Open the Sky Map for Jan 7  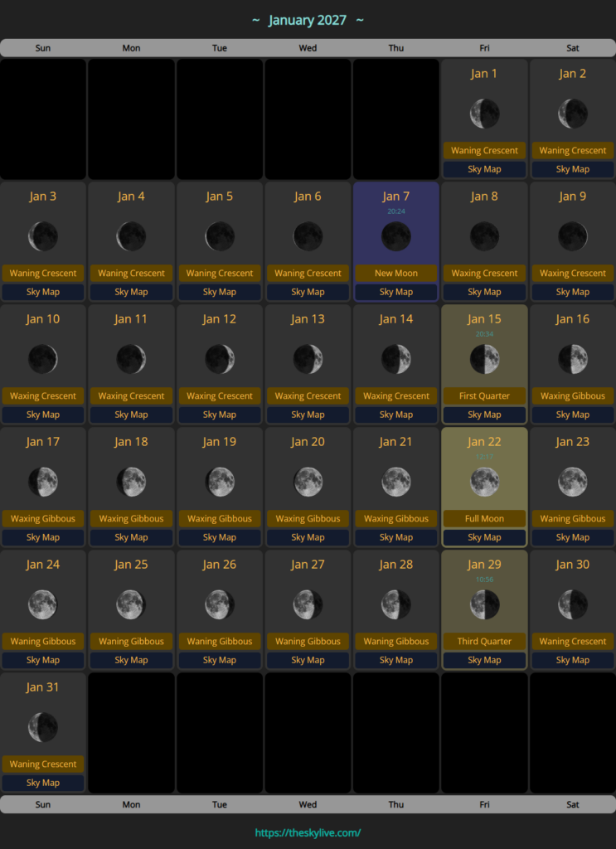pyautogui.click(x=396, y=292)
